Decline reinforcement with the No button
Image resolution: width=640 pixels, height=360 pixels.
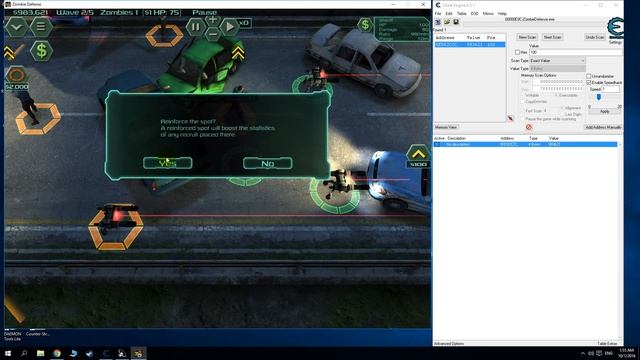(268, 163)
